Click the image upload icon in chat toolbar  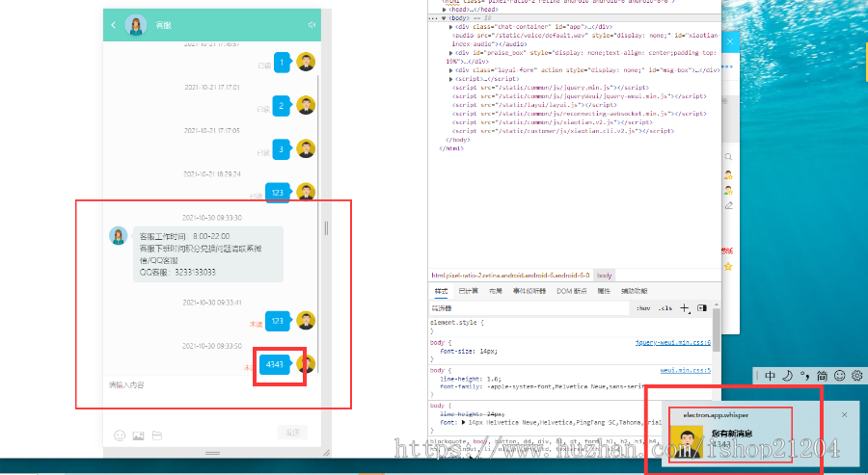(x=138, y=435)
